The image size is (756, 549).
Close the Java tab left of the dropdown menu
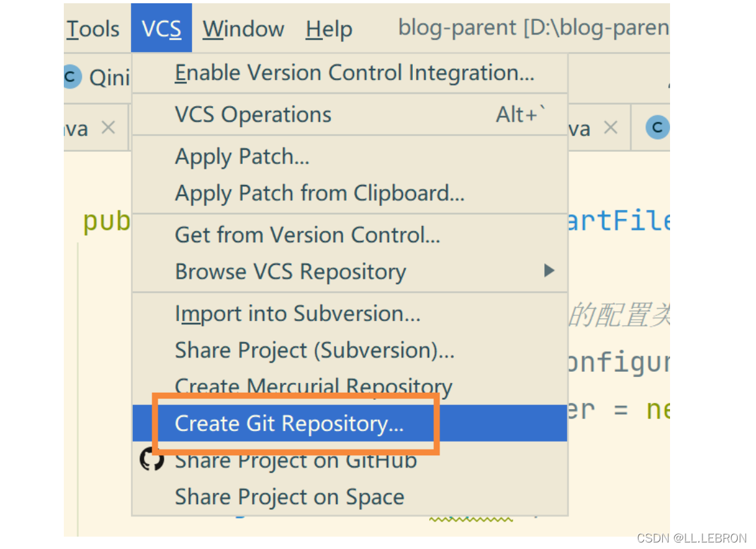[x=108, y=128]
